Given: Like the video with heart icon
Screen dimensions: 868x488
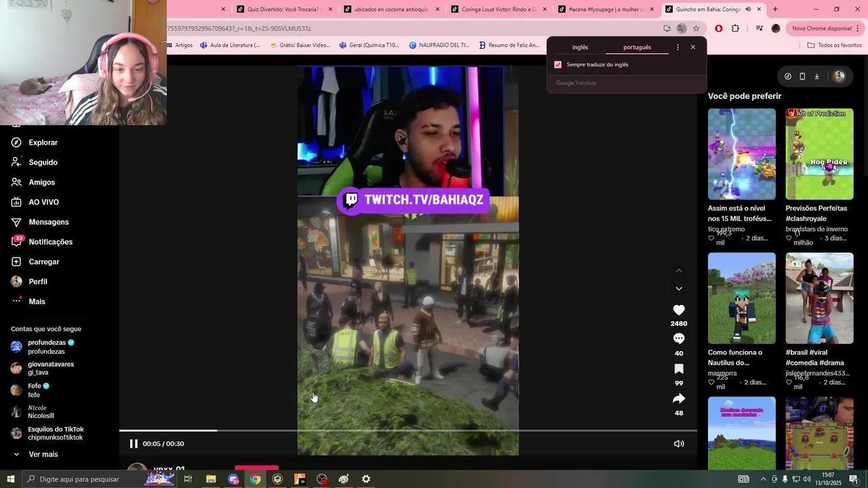Looking at the screenshot, I should (x=679, y=310).
